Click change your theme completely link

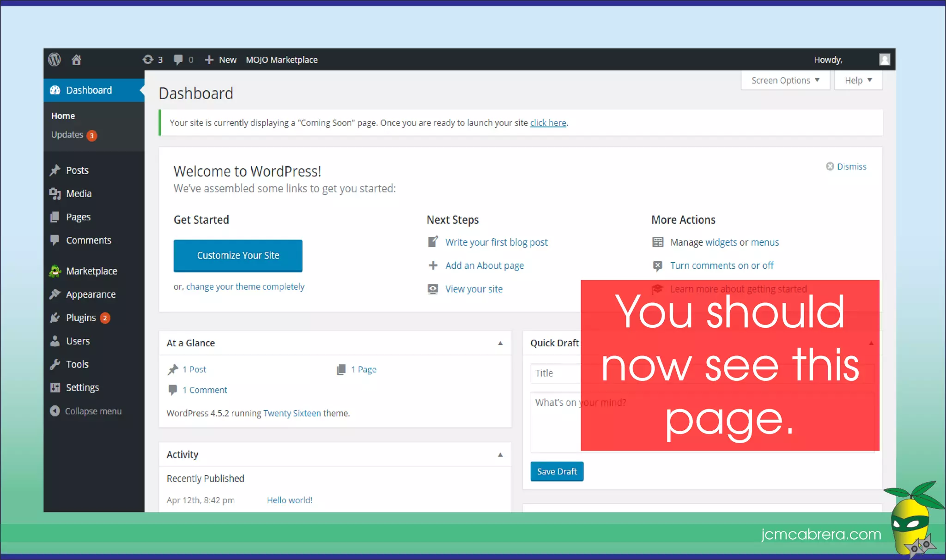245,287
